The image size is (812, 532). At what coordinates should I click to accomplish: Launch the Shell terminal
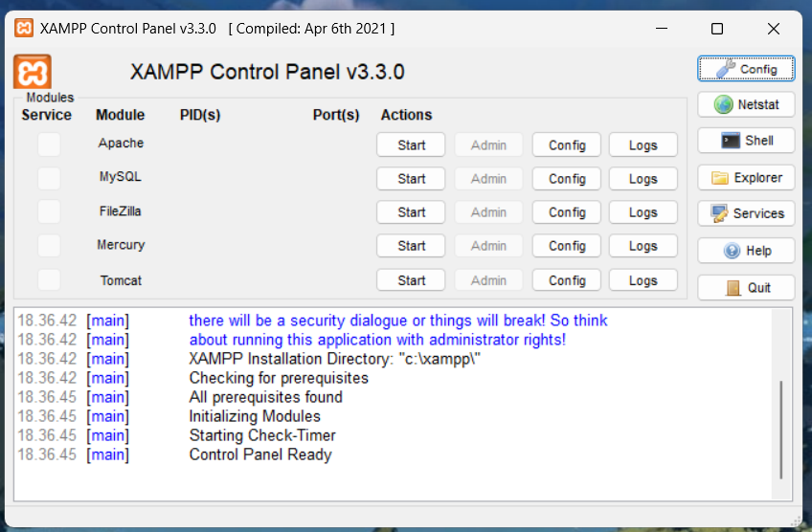tap(746, 141)
